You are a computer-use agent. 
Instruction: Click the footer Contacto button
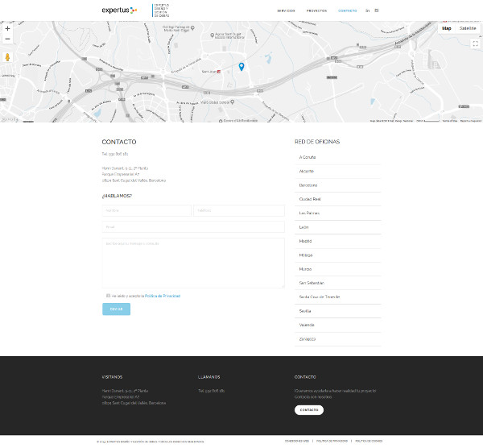pos(309,410)
